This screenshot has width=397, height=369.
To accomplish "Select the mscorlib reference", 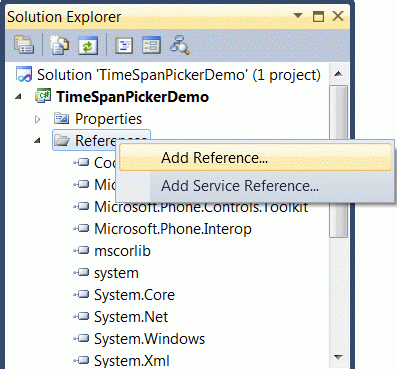I will coord(122,251).
